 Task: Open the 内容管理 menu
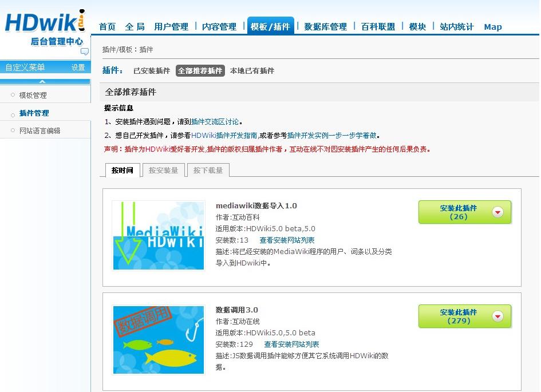pos(219,26)
